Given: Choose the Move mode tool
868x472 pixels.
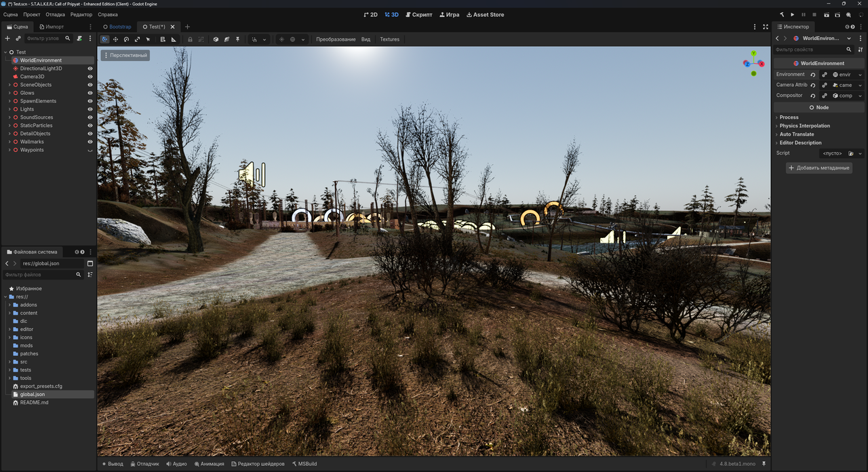Looking at the screenshot, I should [115, 39].
